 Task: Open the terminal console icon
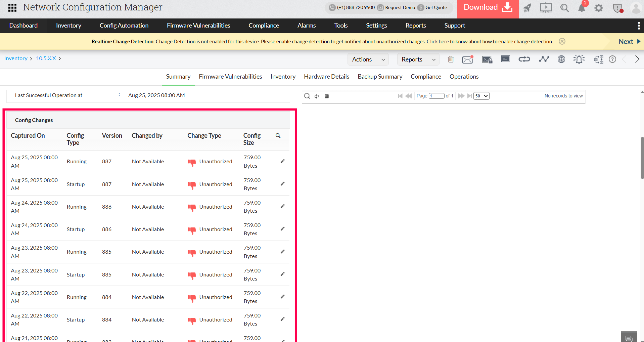pyautogui.click(x=505, y=59)
